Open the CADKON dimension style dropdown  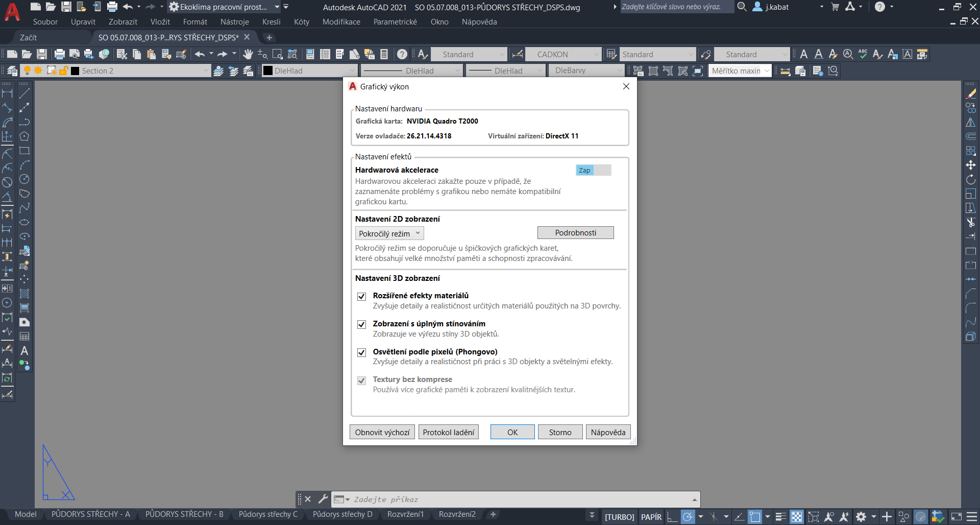596,54
